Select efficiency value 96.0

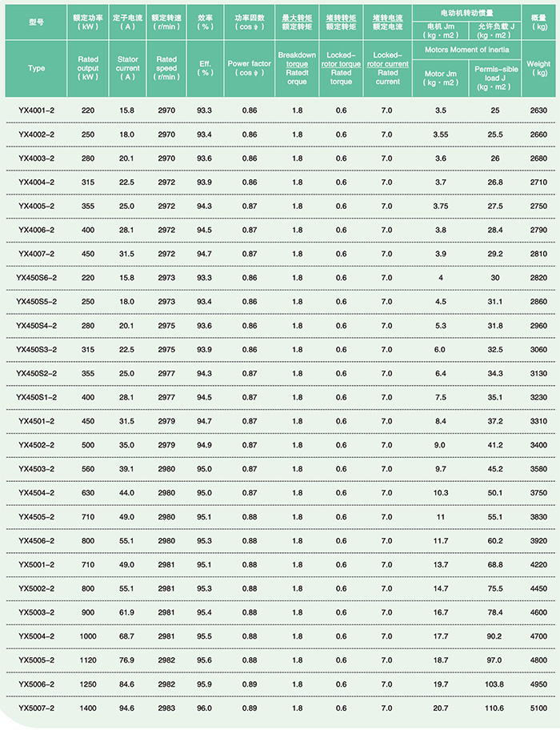204,708
